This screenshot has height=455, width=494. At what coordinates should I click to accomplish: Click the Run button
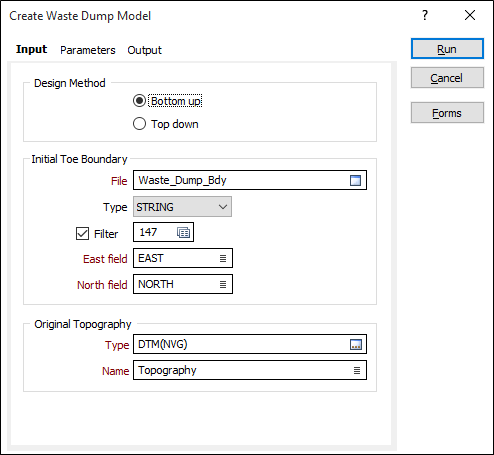447,49
